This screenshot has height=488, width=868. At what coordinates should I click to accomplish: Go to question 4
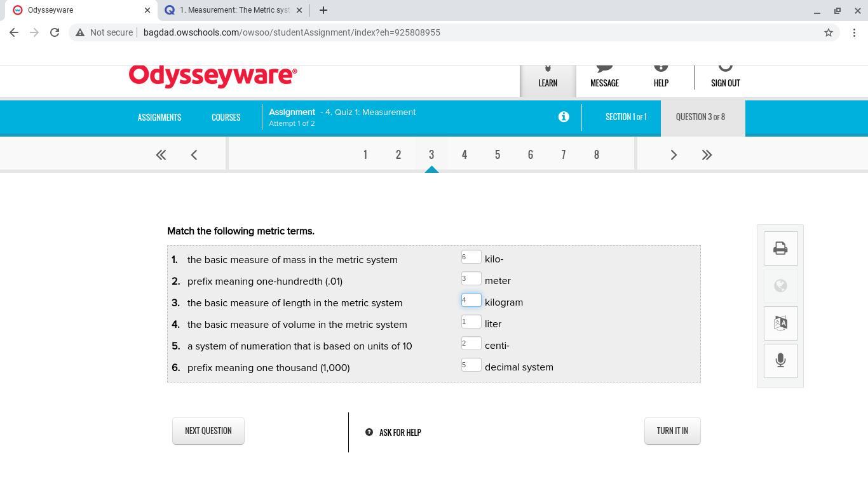tap(465, 154)
